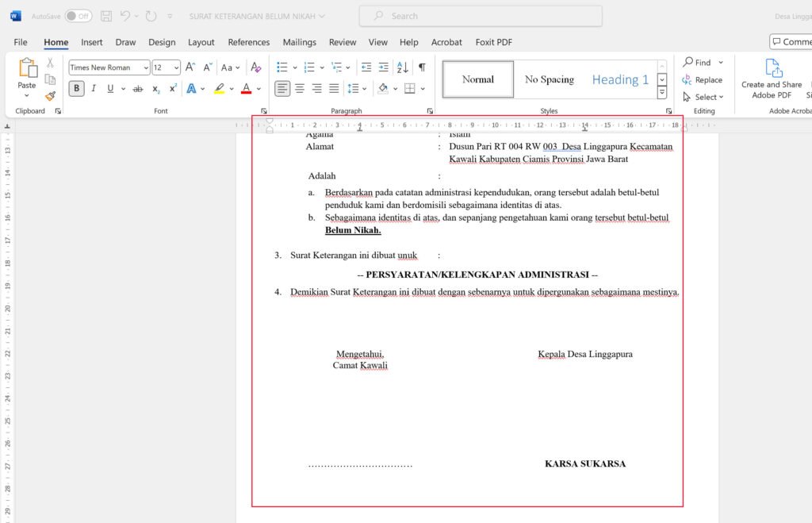Open the Times New Roman font dropdown
812x523 pixels.
(x=145, y=67)
